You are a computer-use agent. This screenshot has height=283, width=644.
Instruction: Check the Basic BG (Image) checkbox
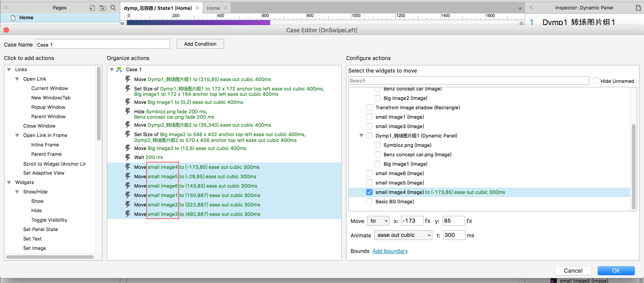pyautogui.click(x=369, y=202)
